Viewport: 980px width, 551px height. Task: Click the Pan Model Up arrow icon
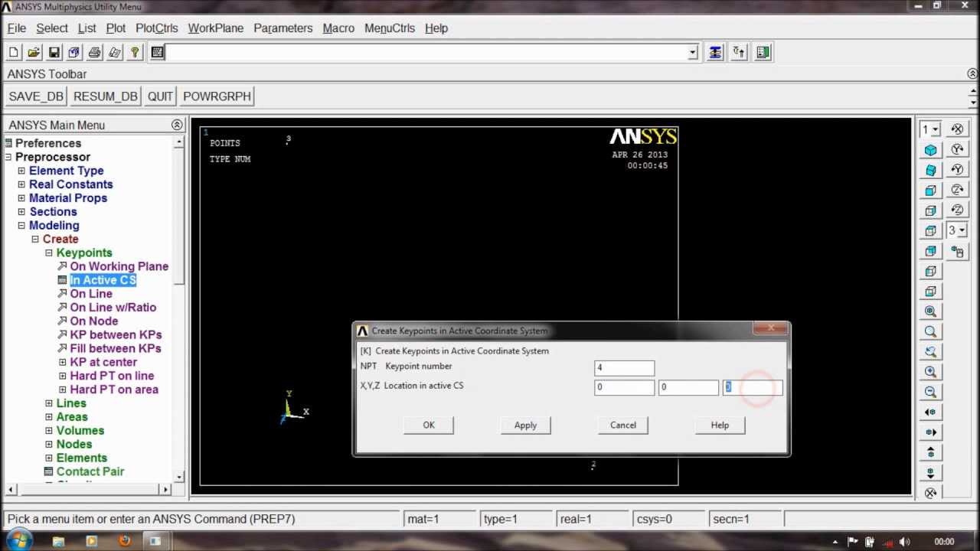coord(931,452)
